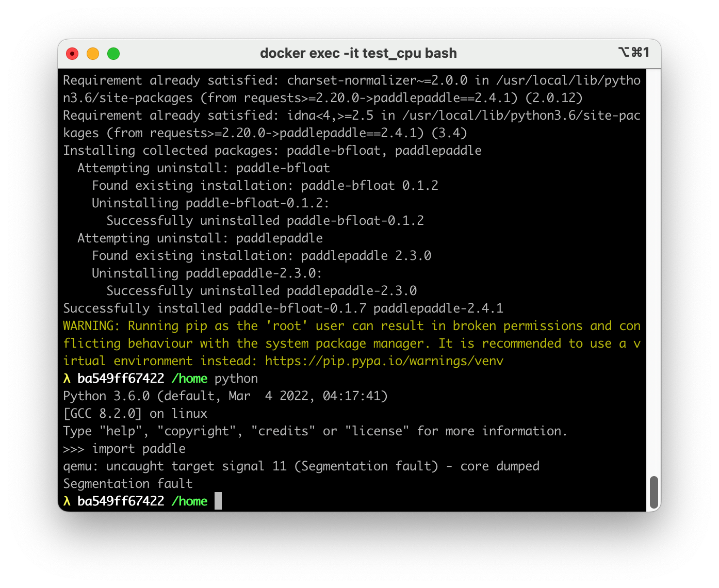Click the yellow minimize window button
719x588 pixels.
point(93,54)
